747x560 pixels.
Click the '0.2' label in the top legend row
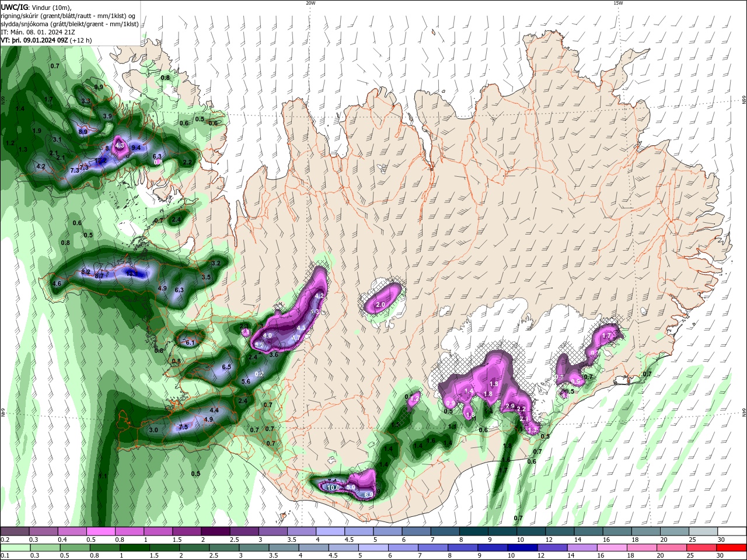pyautogui.click(x=5, y=540)
